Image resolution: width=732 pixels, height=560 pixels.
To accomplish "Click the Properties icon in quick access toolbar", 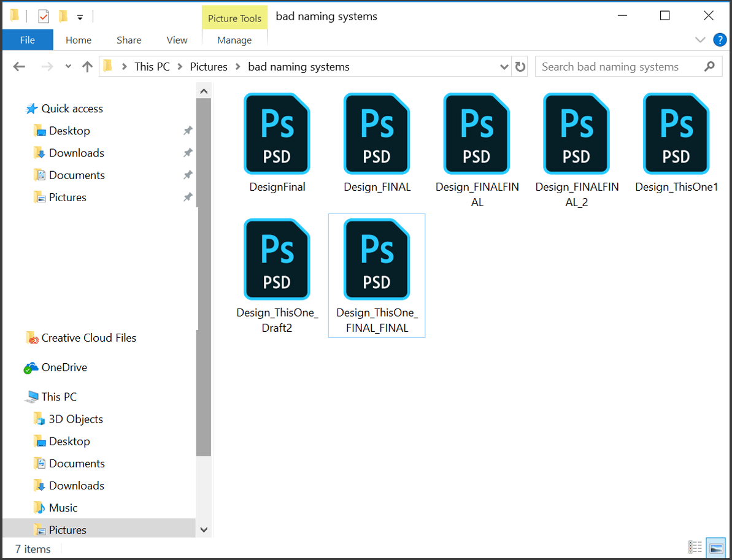I will click(44, 17).
